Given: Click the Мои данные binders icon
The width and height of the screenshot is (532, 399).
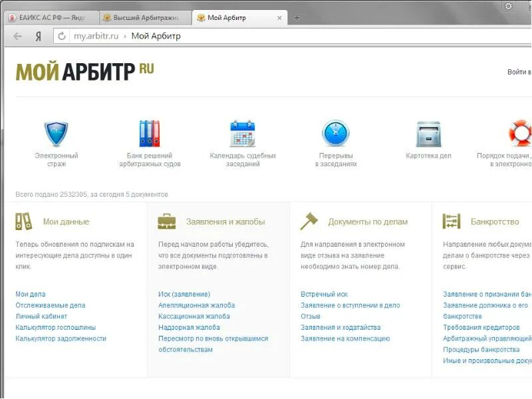Looking at the screenshot, I should click(23, 221).
